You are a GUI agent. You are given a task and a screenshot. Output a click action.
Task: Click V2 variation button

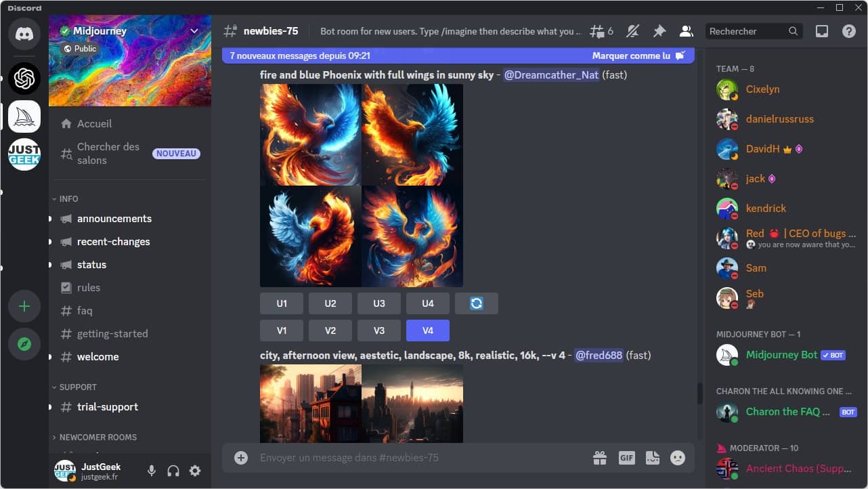(330, 331)
